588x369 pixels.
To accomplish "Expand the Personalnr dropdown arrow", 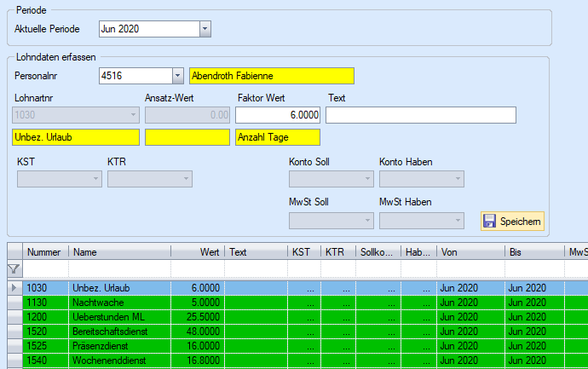I will 177,76.
